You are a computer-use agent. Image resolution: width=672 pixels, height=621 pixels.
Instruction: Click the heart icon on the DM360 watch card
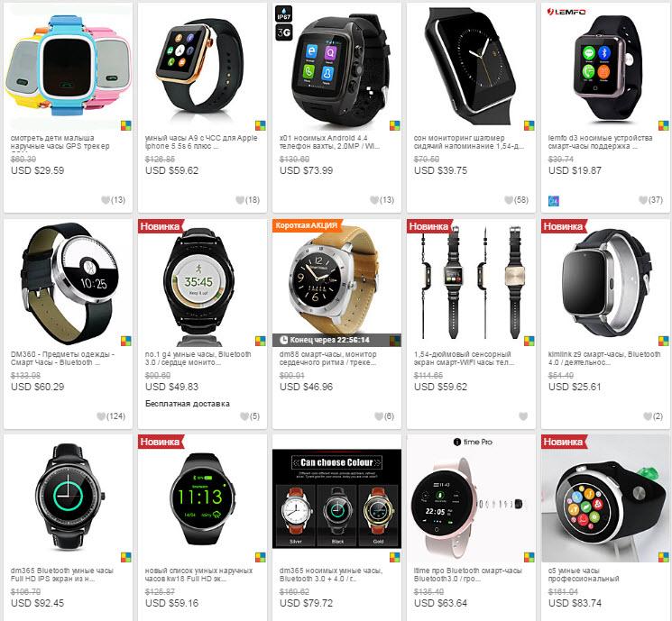(101, 416)
